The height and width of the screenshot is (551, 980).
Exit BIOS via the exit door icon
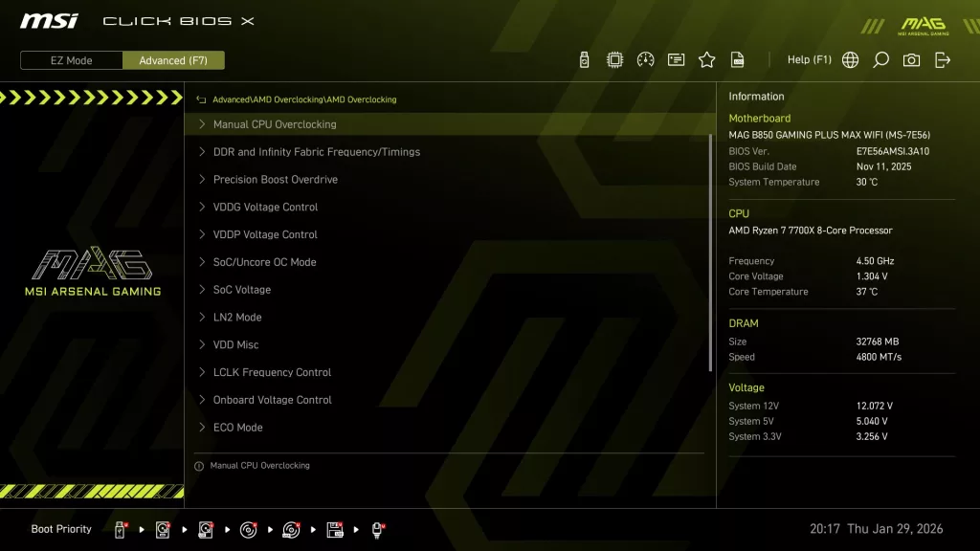943,59
